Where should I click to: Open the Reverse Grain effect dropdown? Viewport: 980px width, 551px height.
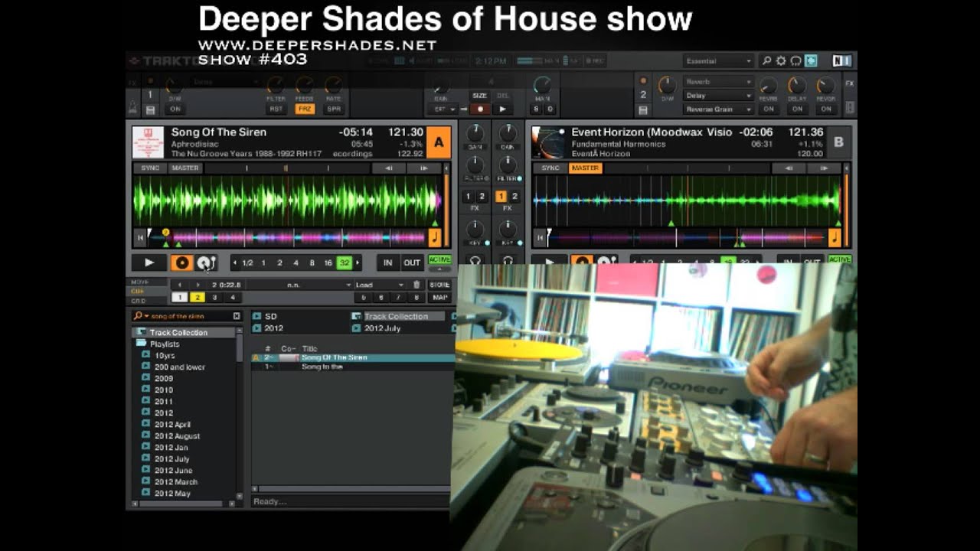pyautogui.click(x=719, y=109)
